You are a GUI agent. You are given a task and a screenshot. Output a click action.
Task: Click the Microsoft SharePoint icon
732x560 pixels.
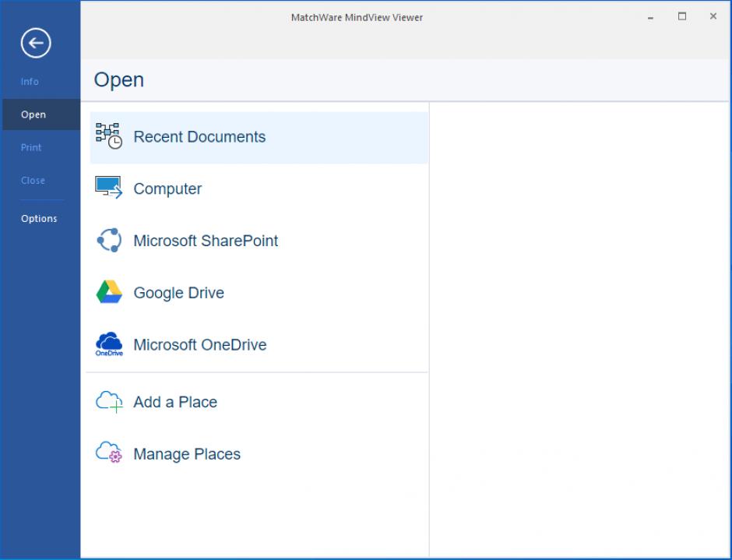coord(109,240)
